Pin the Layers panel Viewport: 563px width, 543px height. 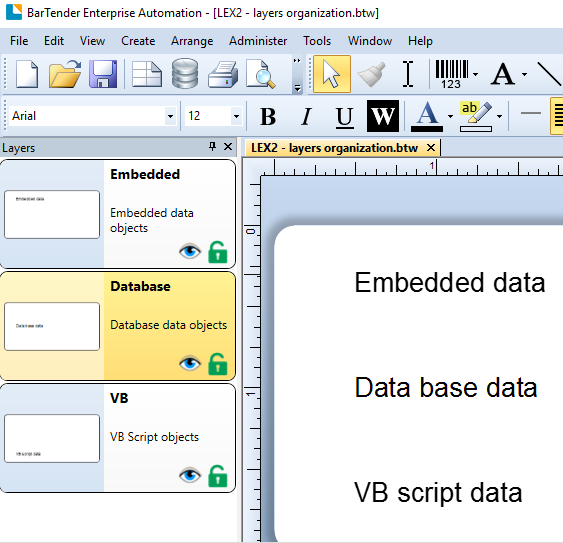(213, 147)
